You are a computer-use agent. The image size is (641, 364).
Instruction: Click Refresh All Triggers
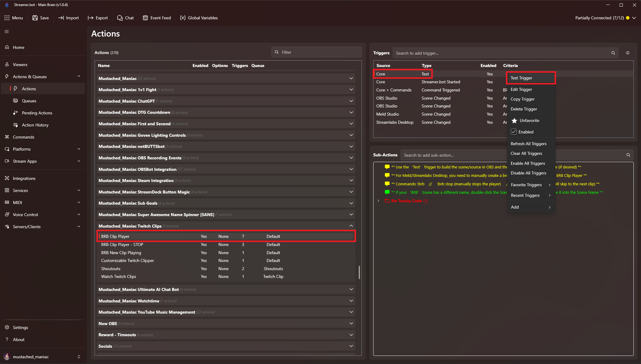point(529,144)
